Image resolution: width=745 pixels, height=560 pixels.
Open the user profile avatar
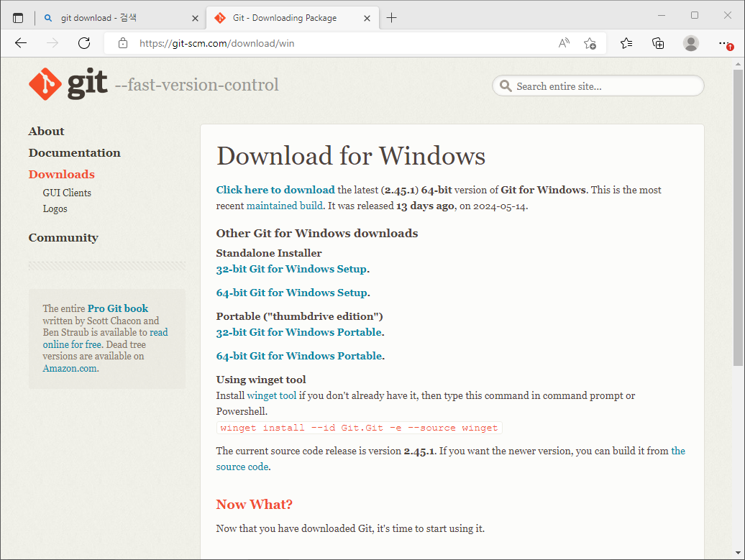(x=691, y=43)
